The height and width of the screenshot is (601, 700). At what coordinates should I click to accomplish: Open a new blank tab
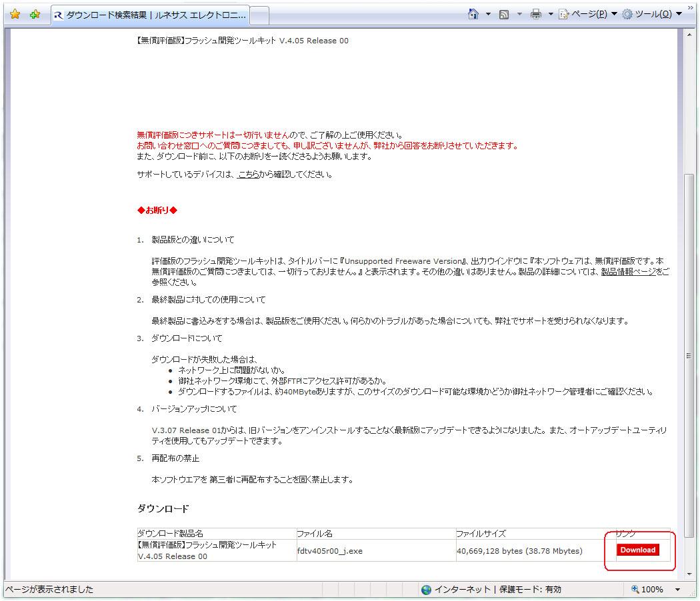(x=259, y=15)
